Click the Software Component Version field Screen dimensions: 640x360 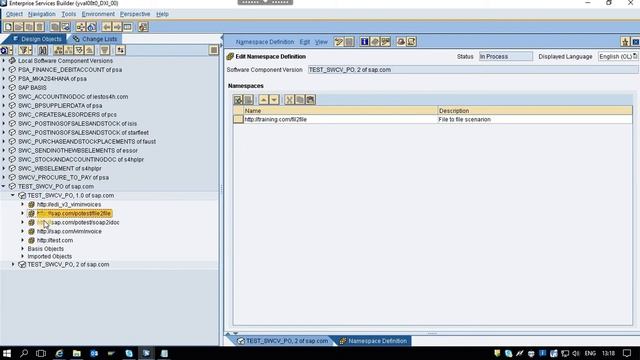click(473, 70)
